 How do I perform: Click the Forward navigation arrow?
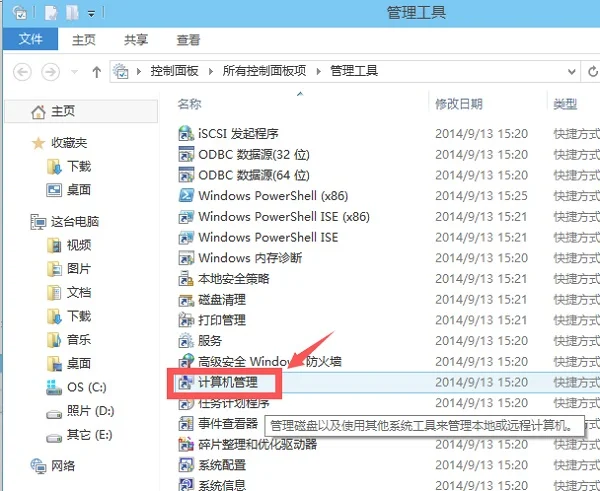point(51,72)
